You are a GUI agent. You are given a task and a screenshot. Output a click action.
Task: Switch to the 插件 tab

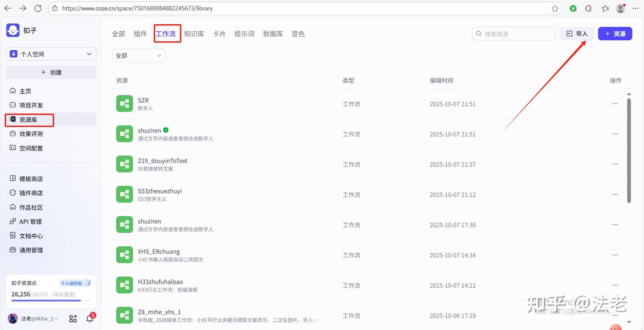pyautogui.click(x=140, y=34)
